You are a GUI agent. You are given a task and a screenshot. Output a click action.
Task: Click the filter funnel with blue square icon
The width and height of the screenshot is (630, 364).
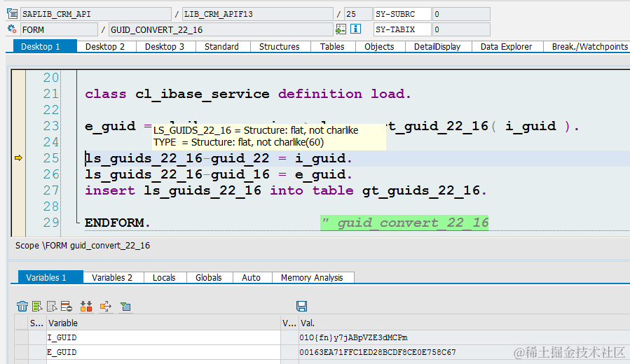(x=125, y=307)
